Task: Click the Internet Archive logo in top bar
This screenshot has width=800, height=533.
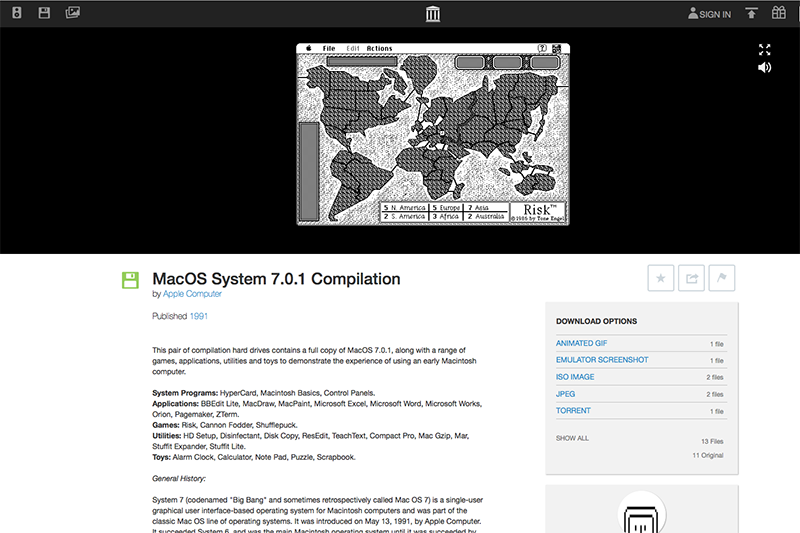Action: pyautogui.click(x=432, y=13)
